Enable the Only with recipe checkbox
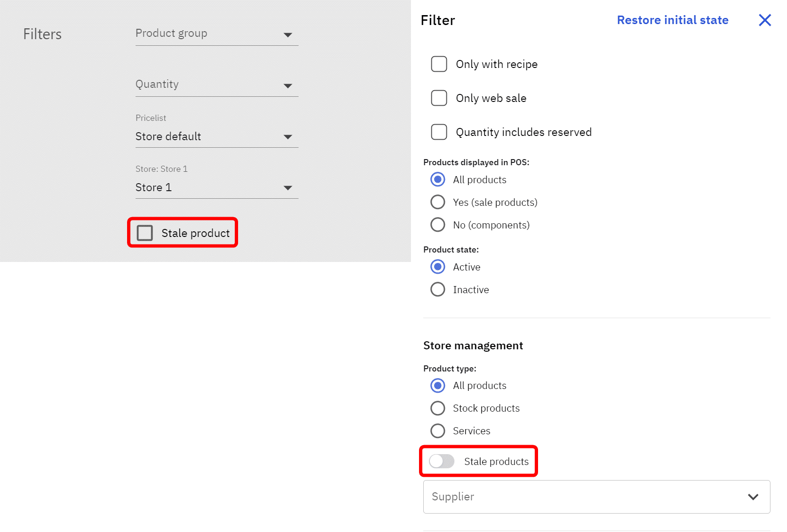 click(x=439, y=64)
